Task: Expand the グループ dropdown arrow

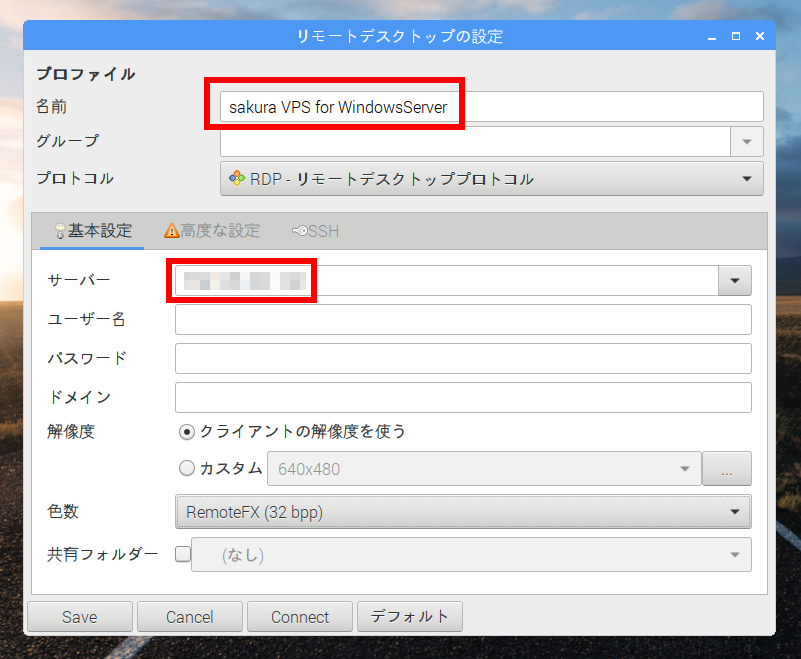Action: 746,142
